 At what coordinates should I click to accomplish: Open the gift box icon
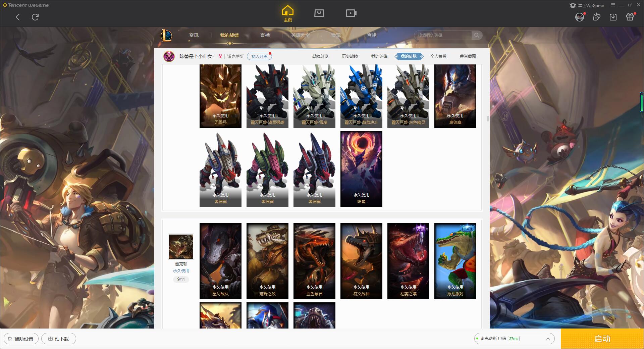pyautogui.click(x=630, y=17)
